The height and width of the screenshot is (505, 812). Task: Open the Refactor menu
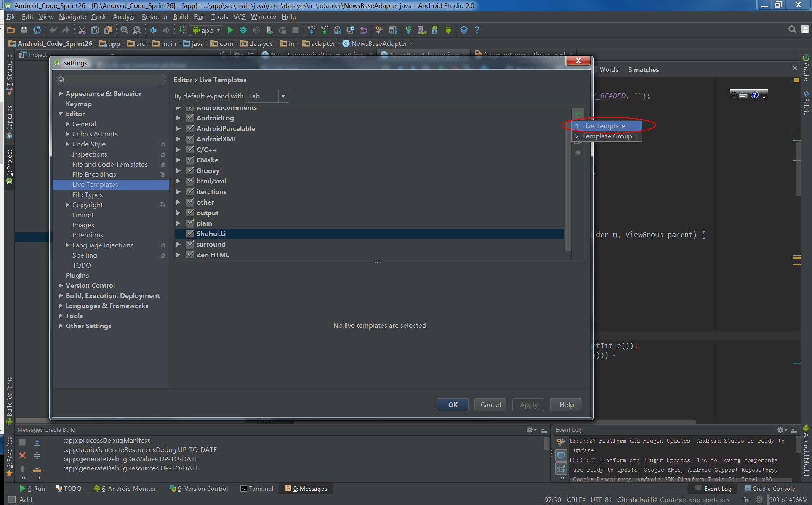tap(154, 16)
